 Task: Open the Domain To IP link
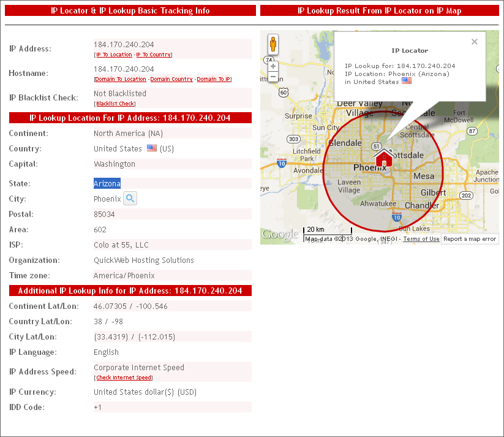coord(214,79)
